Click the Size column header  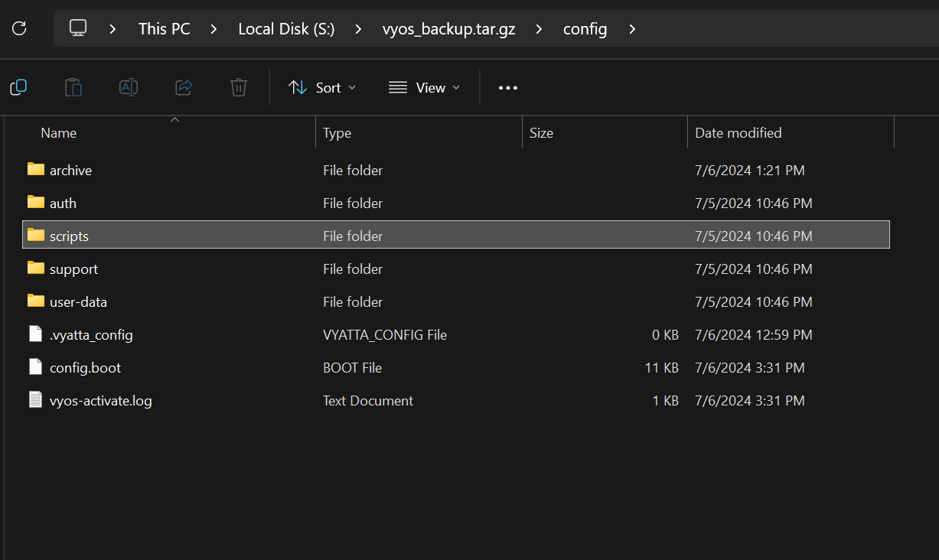(x=541, y=133)
